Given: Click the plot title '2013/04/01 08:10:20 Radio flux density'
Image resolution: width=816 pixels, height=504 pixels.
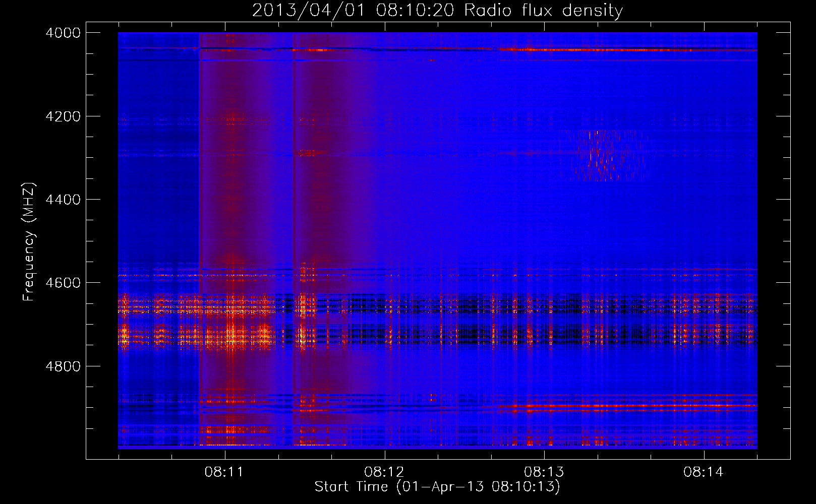Looking at the screenshot, I should (x=437, y=11).
